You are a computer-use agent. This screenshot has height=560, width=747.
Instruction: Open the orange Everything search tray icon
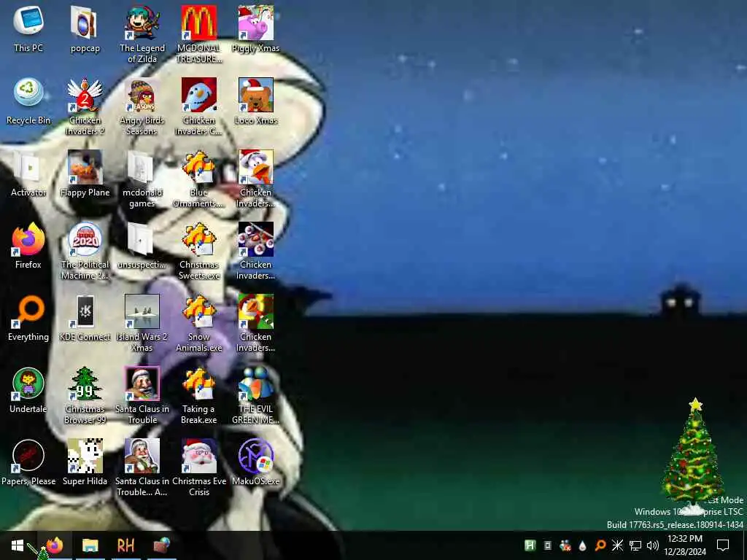coord(600,545)
